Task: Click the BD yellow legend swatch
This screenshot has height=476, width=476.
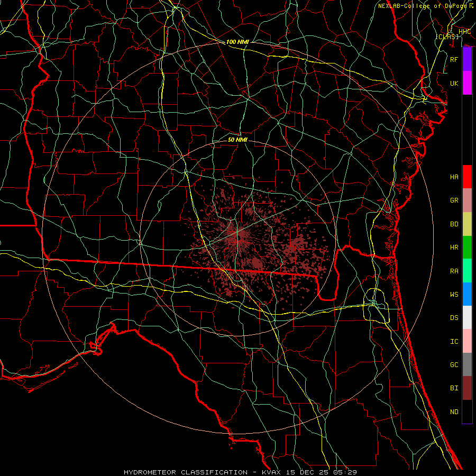Action: [467, 224]
